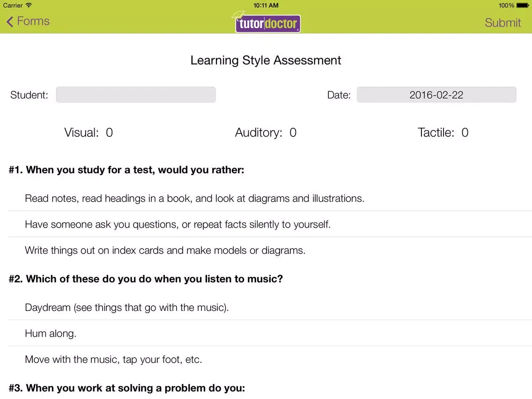Tap the Tactile: 0 score
The image size is (532, 399).
[x=443, y=133]
